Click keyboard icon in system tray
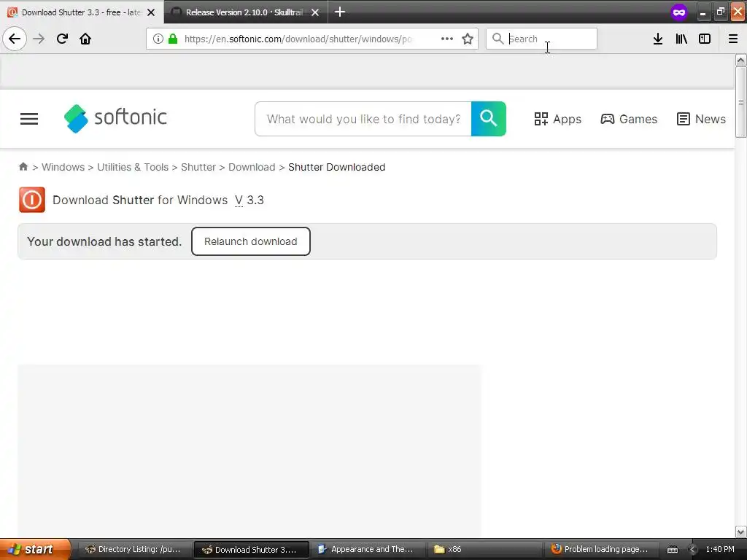Viewport: 747px width, 560px height. coord(672,550)
